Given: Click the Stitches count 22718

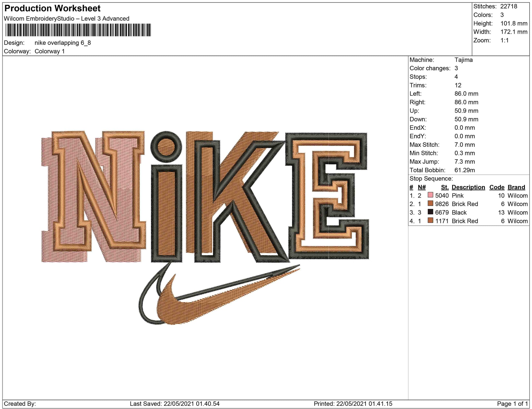Looking at the screenshot, I should (508, 6).
